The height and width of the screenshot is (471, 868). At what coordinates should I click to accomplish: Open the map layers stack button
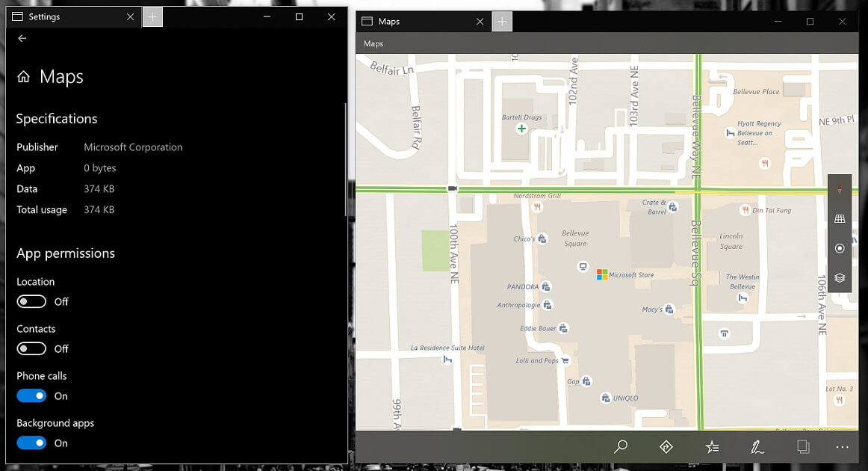tap(840, 277)
